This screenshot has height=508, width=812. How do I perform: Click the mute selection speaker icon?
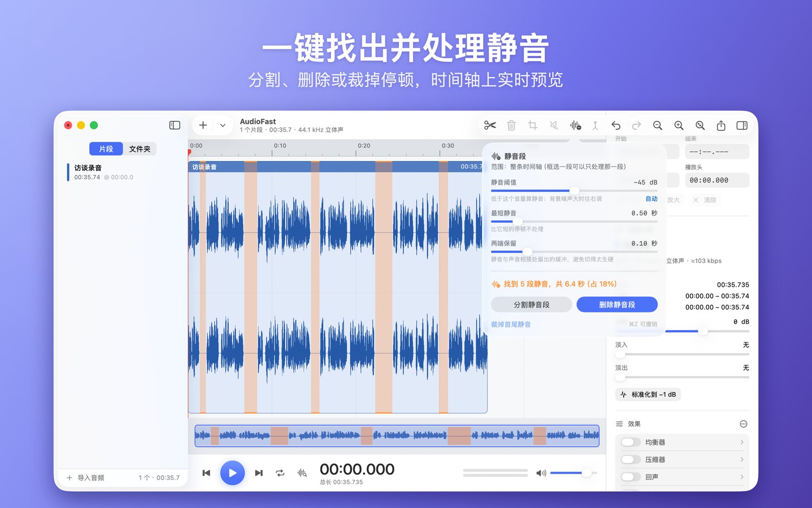(x=554, y=125)
